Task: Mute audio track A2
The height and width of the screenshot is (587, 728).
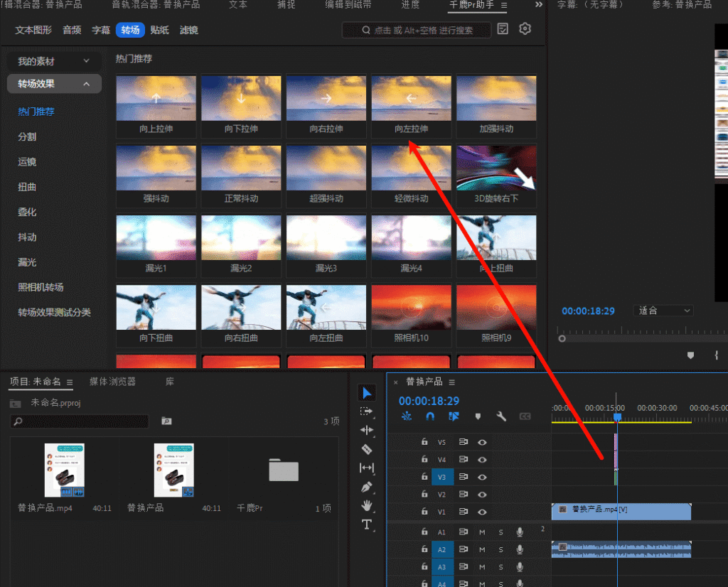Action: (x=483, y=549)
